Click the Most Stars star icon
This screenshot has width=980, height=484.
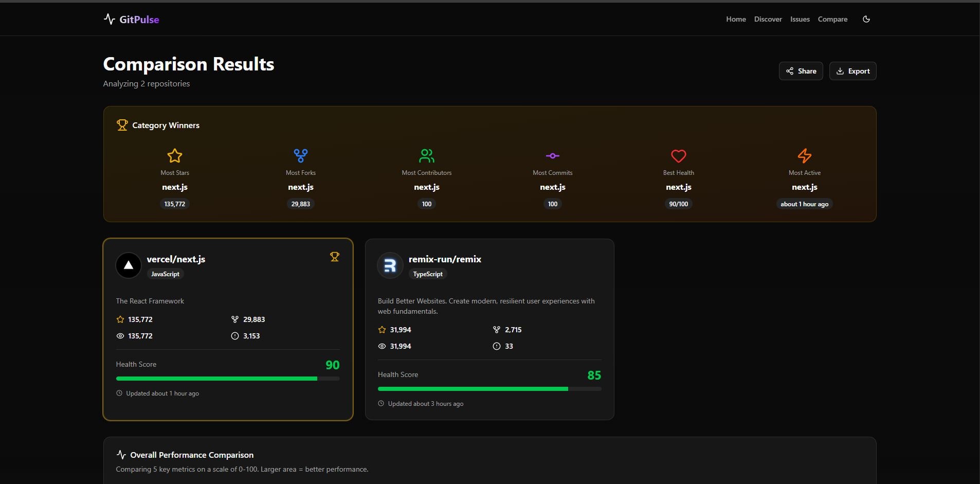175,155
